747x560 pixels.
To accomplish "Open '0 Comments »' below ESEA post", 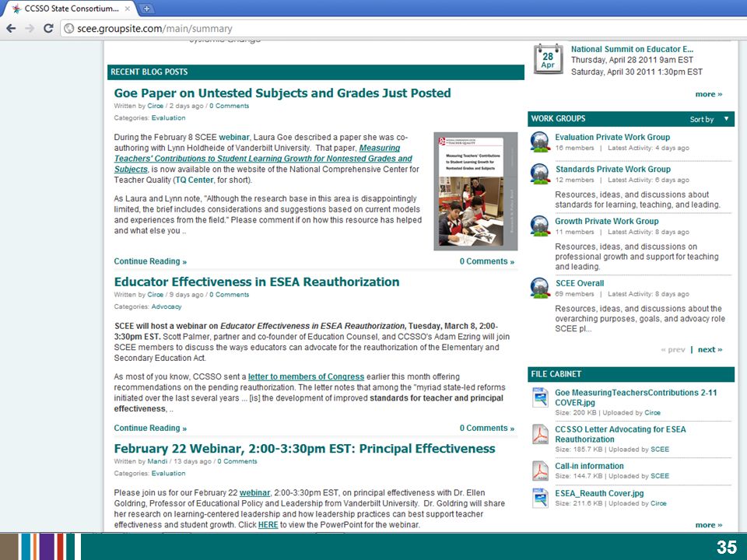I will coord(487,428).
